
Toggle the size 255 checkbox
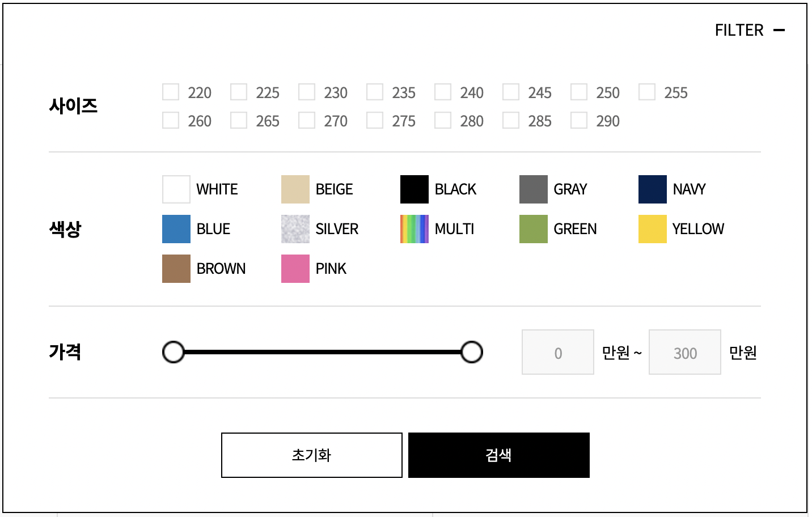(647, 92)
